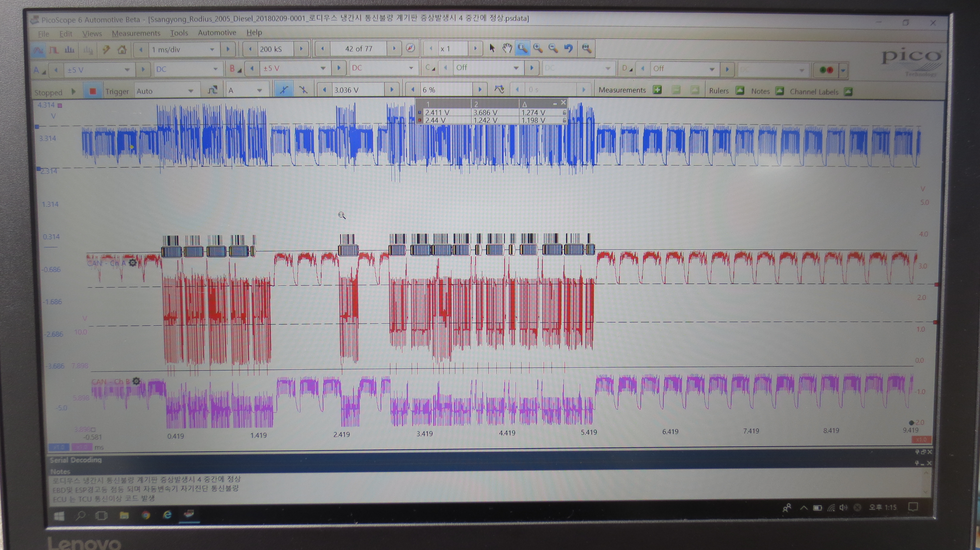Viewport: 980px width, 550px height.
Task: Click the home icon in toolbar
Action: point(122,50)
